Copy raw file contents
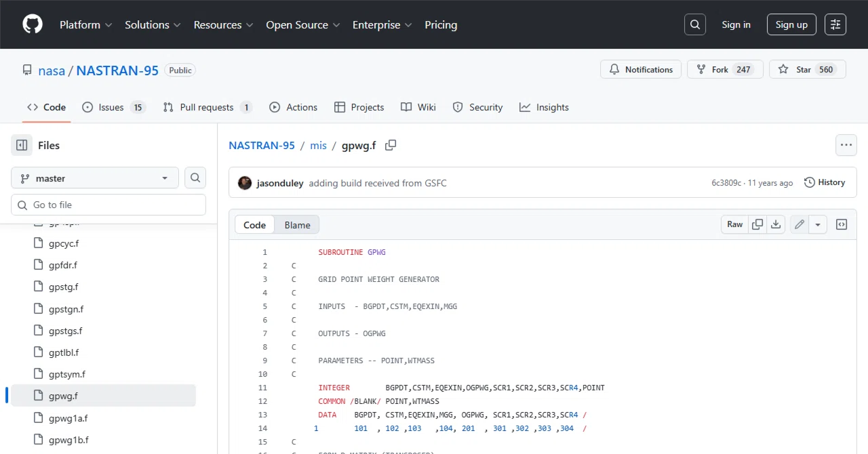 click(757, 224)
